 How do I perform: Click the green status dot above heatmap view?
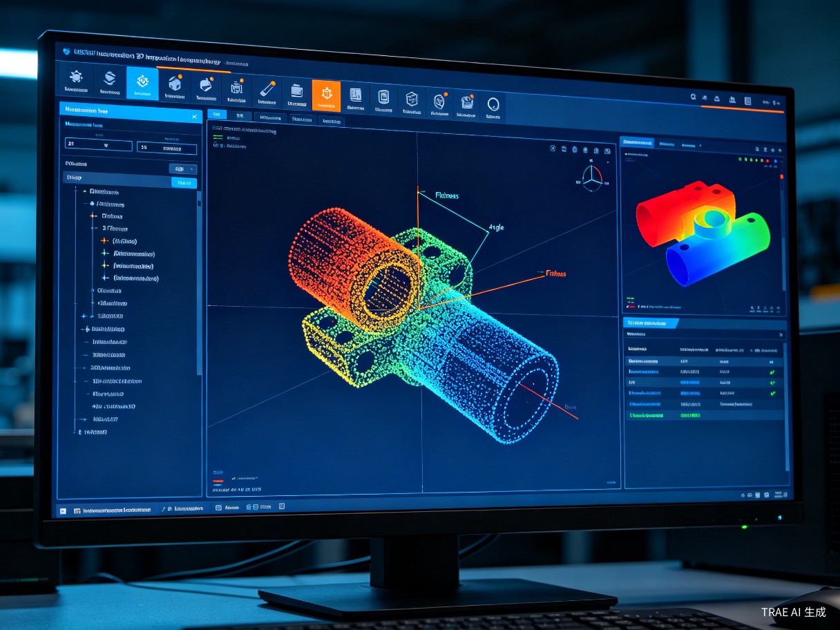click(741, 160)
